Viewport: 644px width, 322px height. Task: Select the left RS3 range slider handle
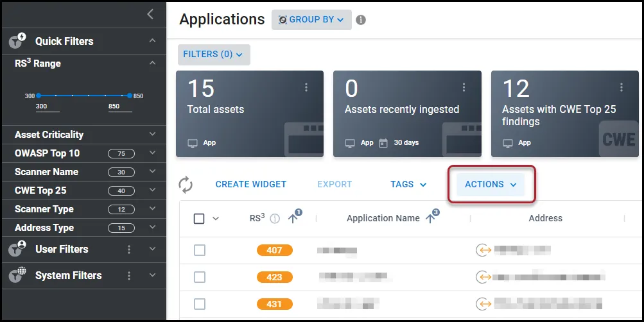click(x=39, y=96)
